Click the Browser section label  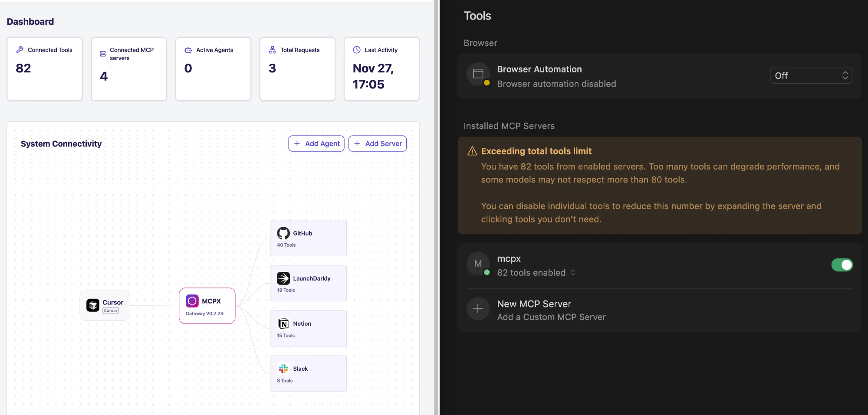pos(480,43)
